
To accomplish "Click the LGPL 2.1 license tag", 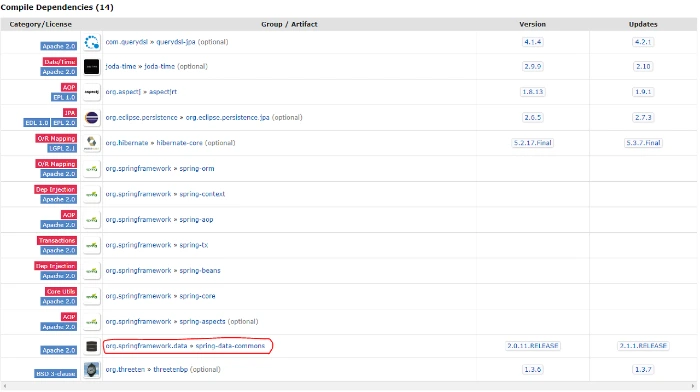I will (62, 148).
